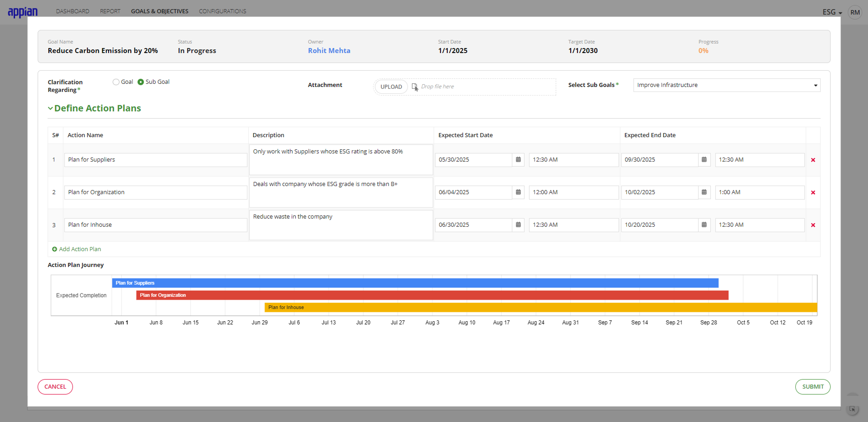Click the Plan for Inhouse 12:30 AM end time

[x=760, y=225]
